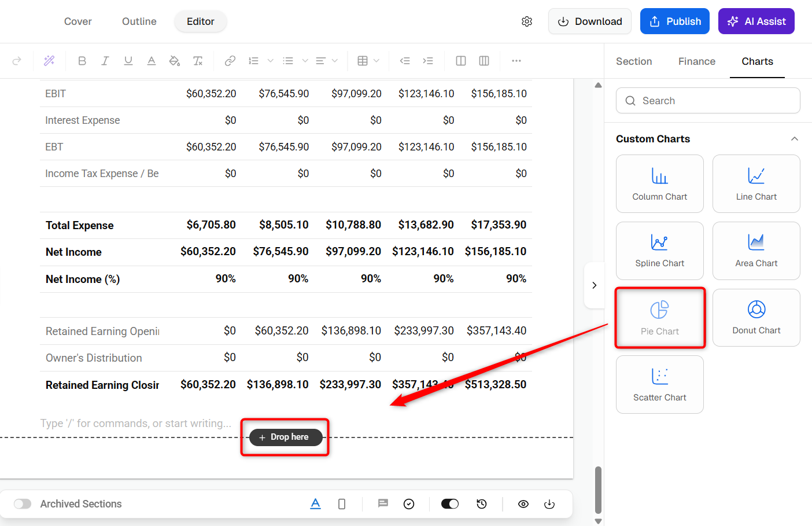Click the Net Income row label

pos(73,252)
